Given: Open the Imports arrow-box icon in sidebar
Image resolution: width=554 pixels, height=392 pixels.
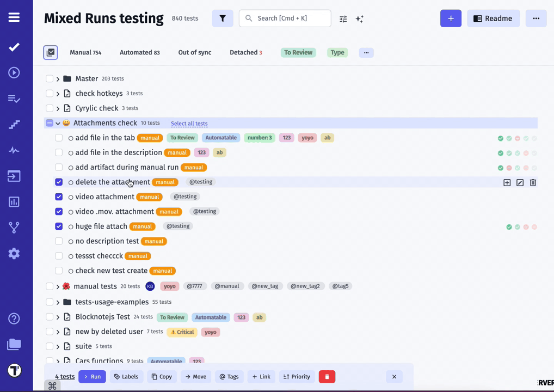Looking at the screenshot, I should (x=14, y=176).
